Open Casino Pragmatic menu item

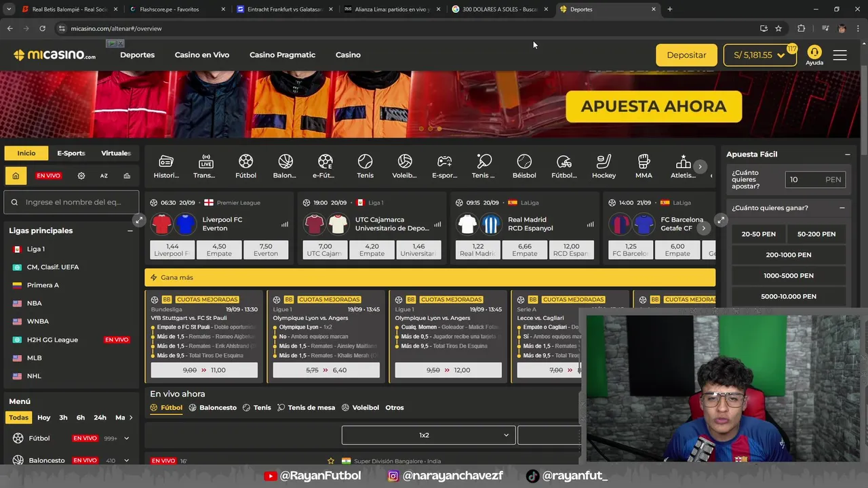282,55
